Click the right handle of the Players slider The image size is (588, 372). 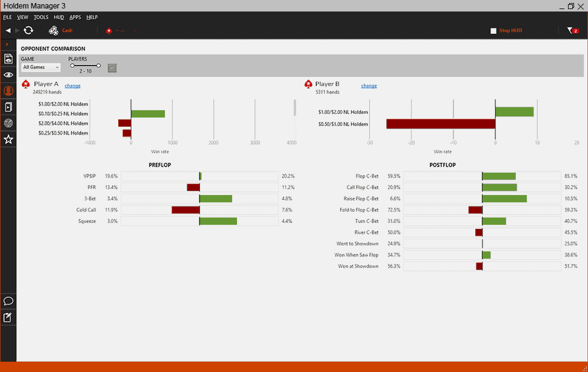tap(99, 65)
